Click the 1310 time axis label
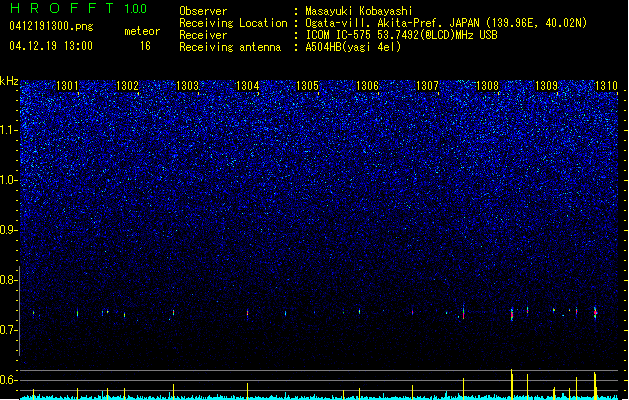The image size is (629, 400). click(x=606, y=86)
